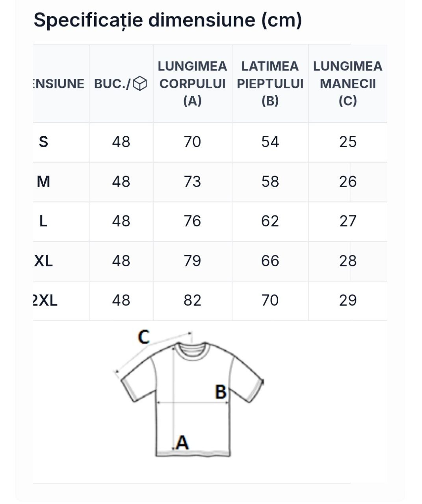422x504 pixels.
Task: Click sleeve length value 29 for size 2XL
Action: pyautogui.click(x=348, y=300)
